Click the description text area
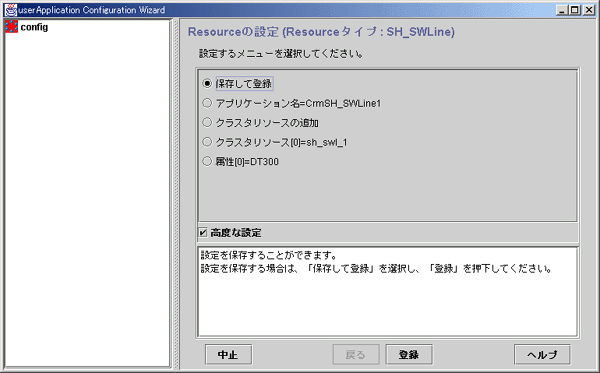 point(387,292)
